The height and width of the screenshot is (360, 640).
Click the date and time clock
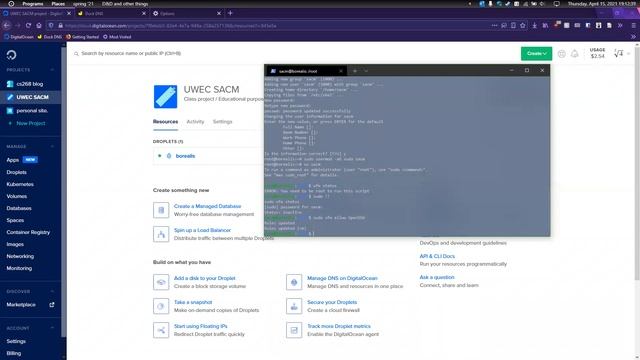pos(602,4)
